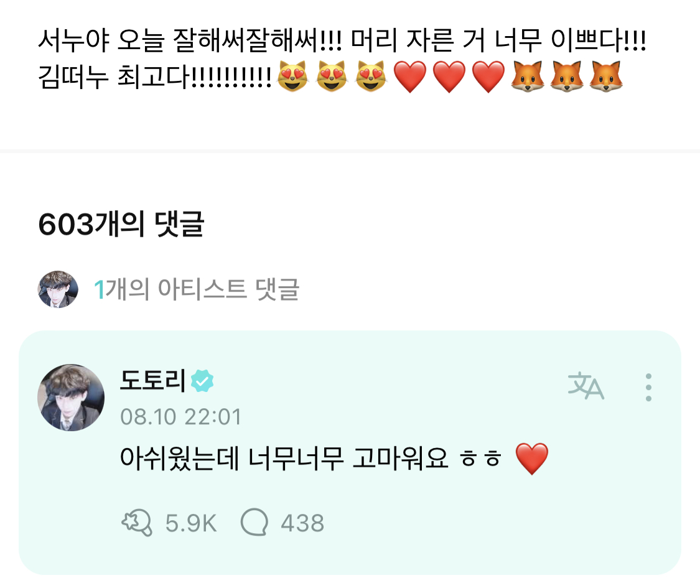Open the 도토리 username profile
Viewport: 700px width, 588px height.
click(152, 380)
